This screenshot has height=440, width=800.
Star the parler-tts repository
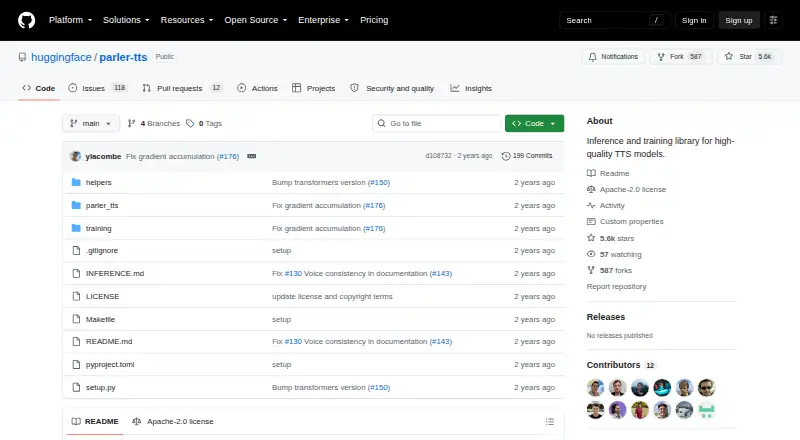pyautogui.click(x=749, y=57)
